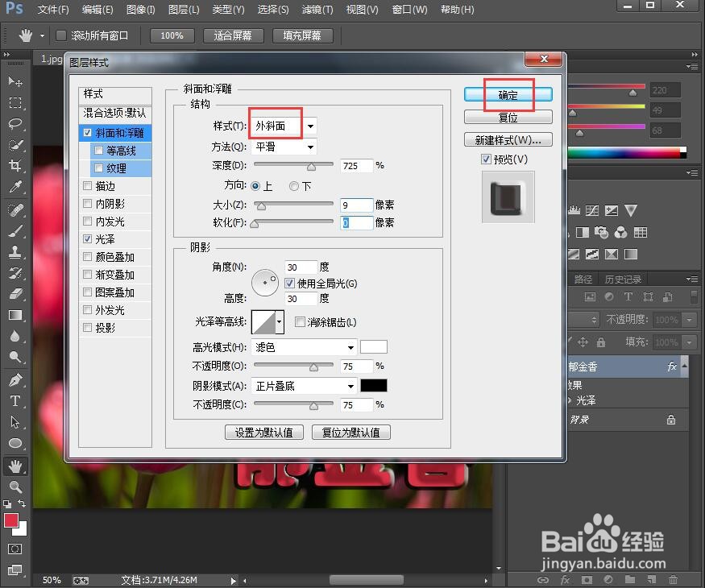The height and width of the screenshot is (588, 705).
Task: Select the Dodge tool
Action: [15, 357]
